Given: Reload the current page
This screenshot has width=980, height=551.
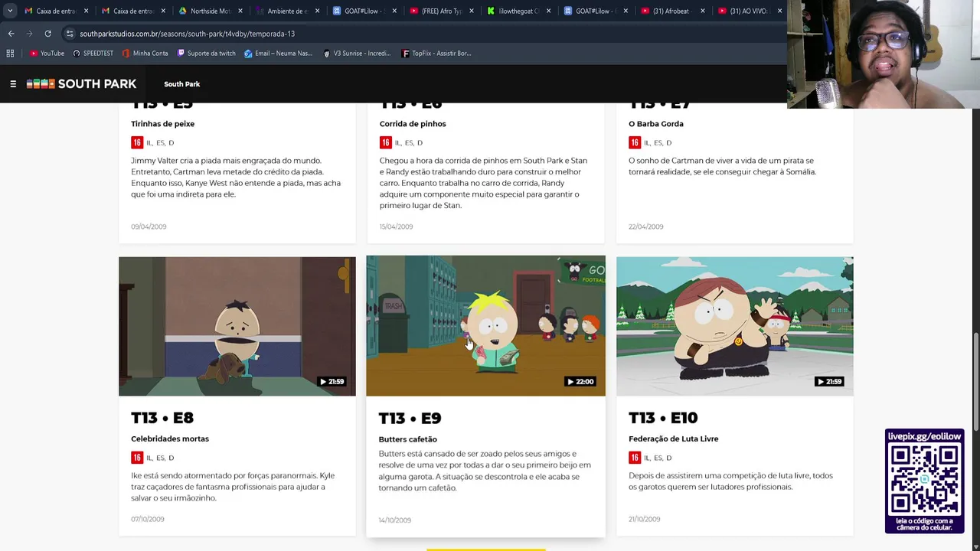Looking at the screenshot, I should 47,34.
